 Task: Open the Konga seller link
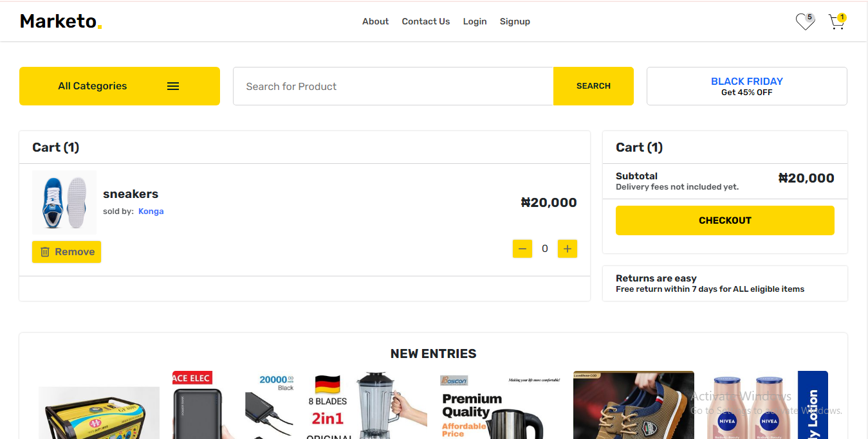151,211
